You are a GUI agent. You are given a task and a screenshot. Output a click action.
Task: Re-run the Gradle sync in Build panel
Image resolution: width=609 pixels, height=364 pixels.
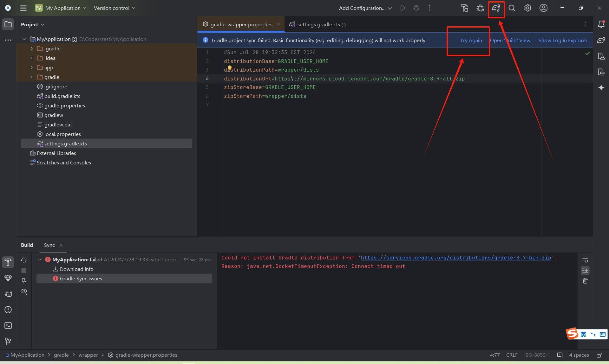tap(24, 260)
